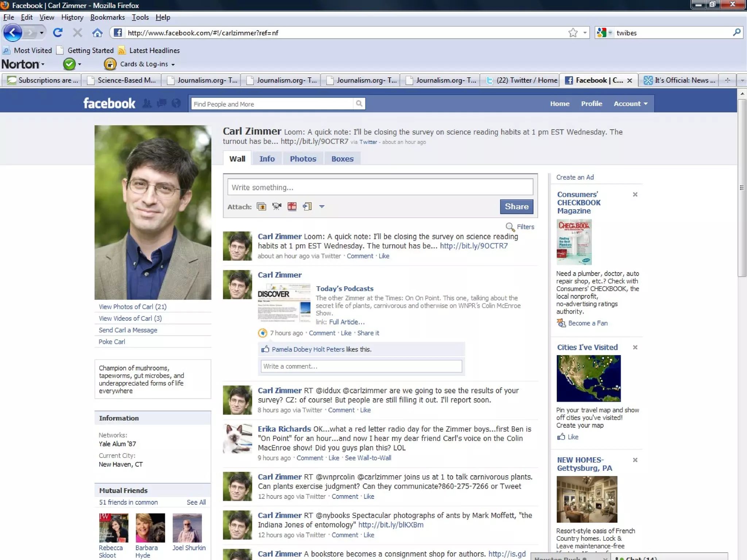
Task: Open the Bookmarks menu
Action: (107, 17)
